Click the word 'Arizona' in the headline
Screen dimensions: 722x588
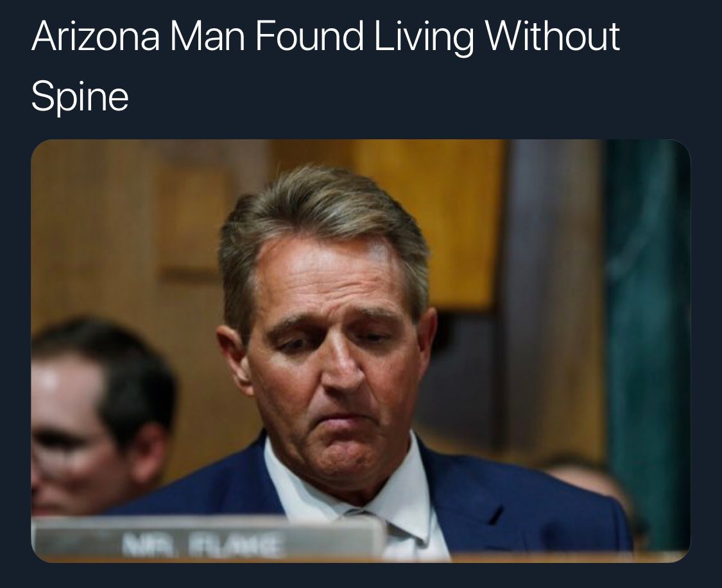[96, 36]
